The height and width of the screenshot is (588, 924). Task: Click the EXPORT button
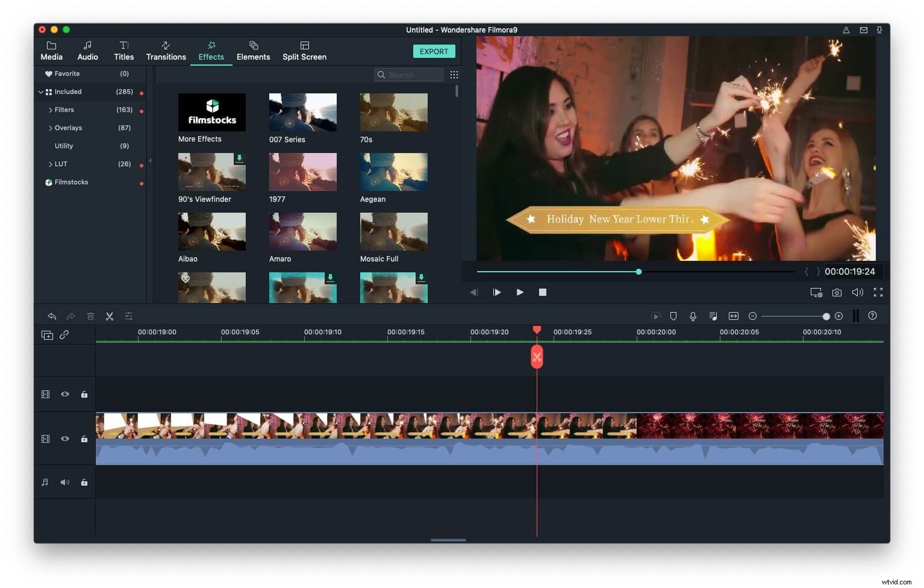[434, 51]
